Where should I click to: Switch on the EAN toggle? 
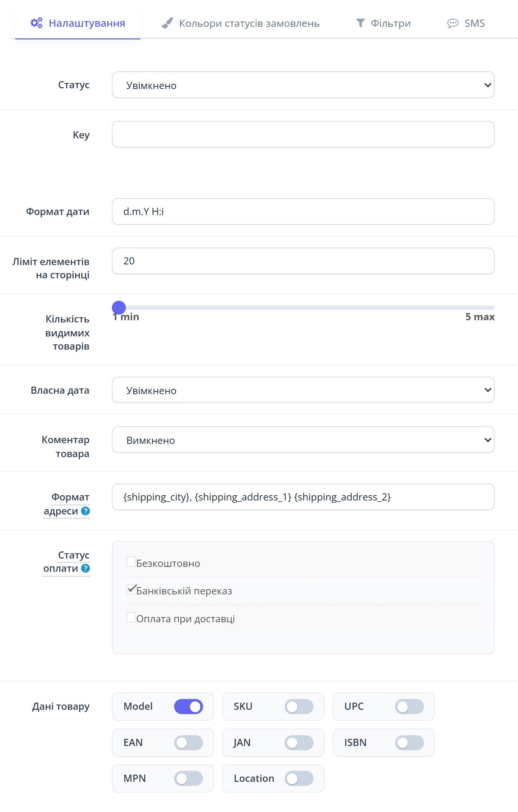188,743
